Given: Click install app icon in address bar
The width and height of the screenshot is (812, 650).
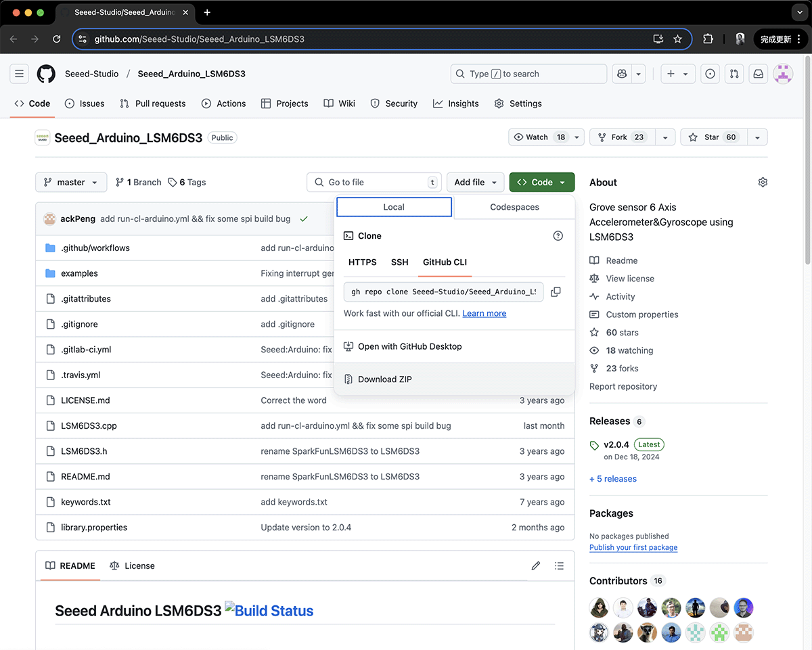Looking at the screenshot, I should click(658, 39).
